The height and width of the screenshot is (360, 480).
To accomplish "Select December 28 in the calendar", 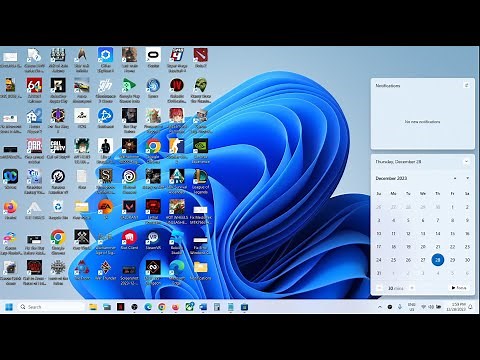I will (x=438, y=260).
